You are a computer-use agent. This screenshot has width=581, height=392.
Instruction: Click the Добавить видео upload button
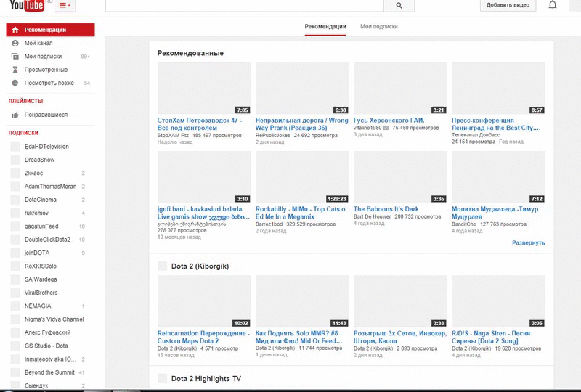[x=508, y=5]
